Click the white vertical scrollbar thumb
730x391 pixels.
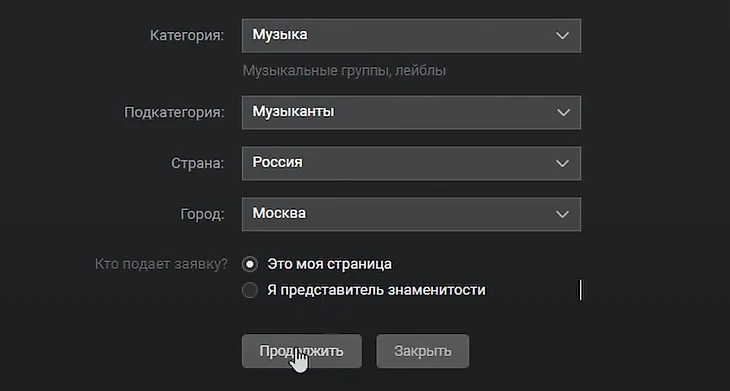point(580,290)
